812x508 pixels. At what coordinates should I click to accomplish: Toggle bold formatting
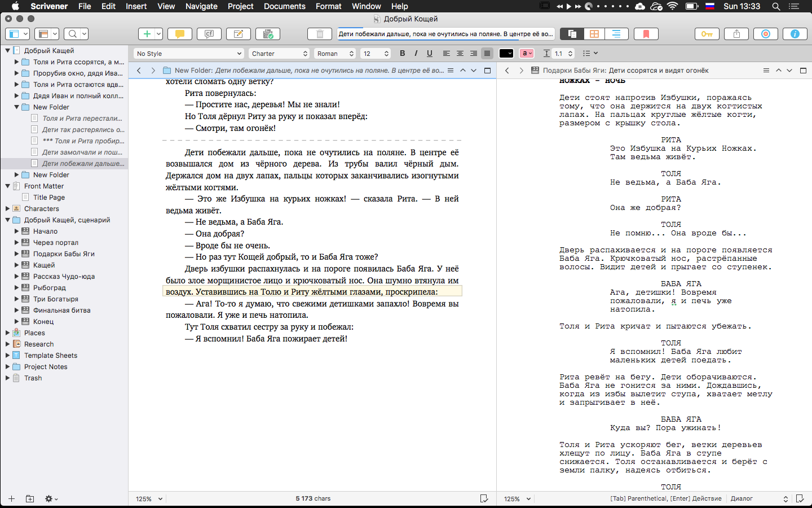point(402,53)
